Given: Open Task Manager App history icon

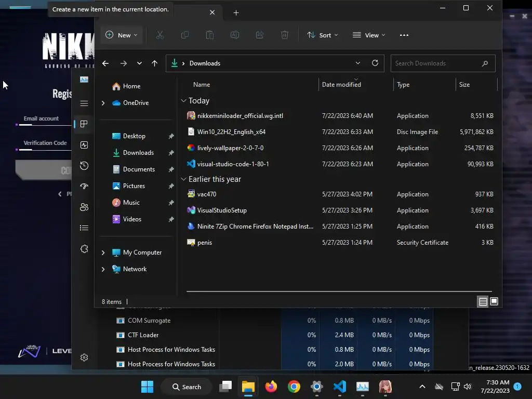Looking at the screenshot, I should pyautogui.click(x=84, y=166).
